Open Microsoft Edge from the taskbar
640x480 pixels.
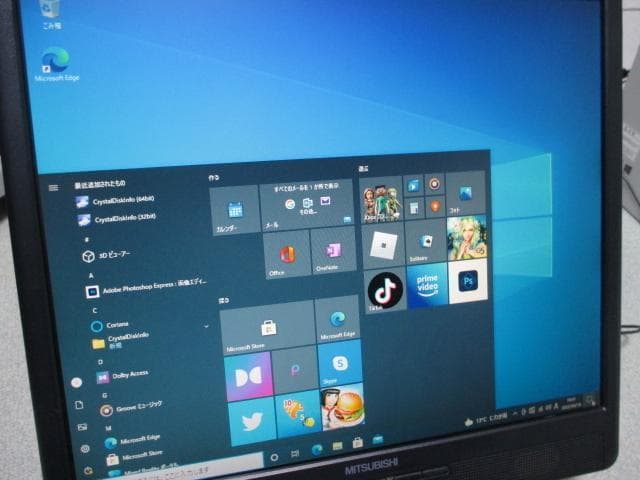pyautogui.click(x=317, y=450)
